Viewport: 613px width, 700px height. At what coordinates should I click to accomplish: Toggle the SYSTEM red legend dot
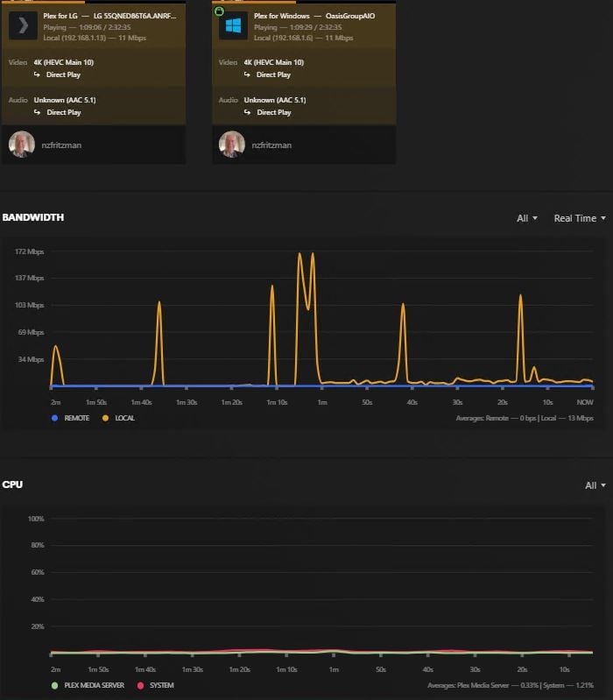(140, 685)
